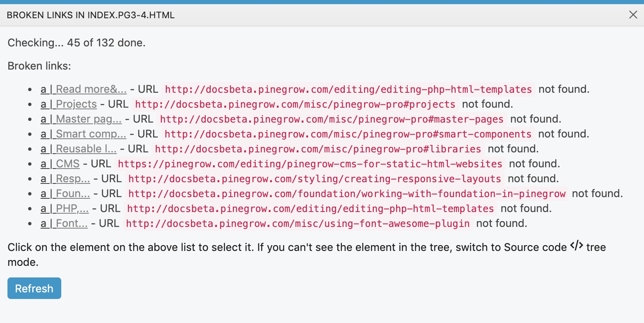Select the 'Smart comp...' link element
The height and width of the screenshot is (323, 644).
84,134
